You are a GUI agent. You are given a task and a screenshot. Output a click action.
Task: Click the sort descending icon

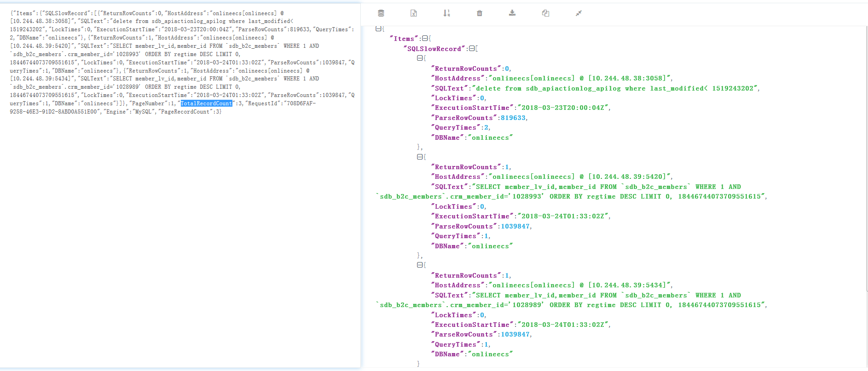point(446,13)
